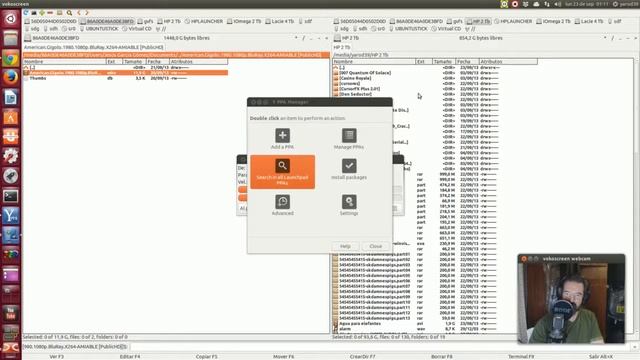Select IOmega 2 Tb drive in left panel
Viewport: 640px width, 360px height.
[244, 21]
